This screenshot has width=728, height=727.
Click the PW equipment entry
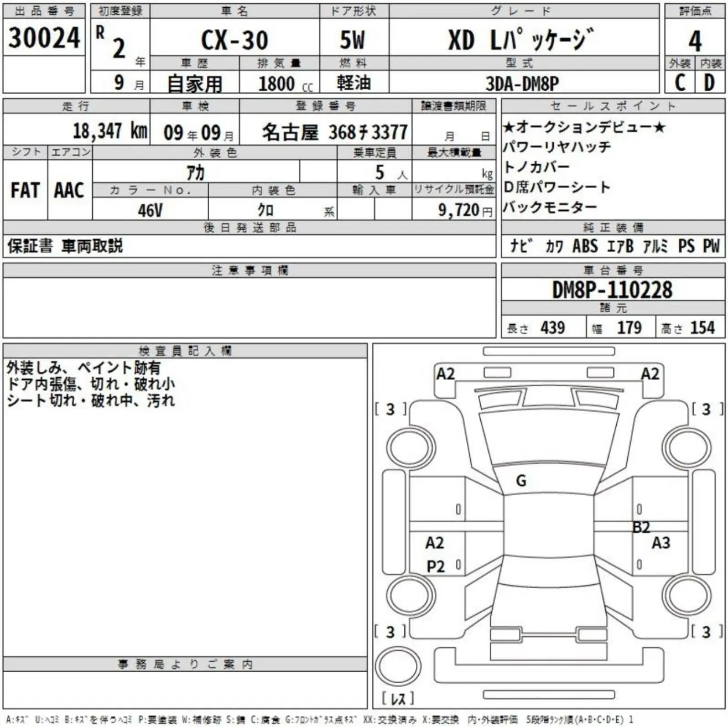point(711,246)
